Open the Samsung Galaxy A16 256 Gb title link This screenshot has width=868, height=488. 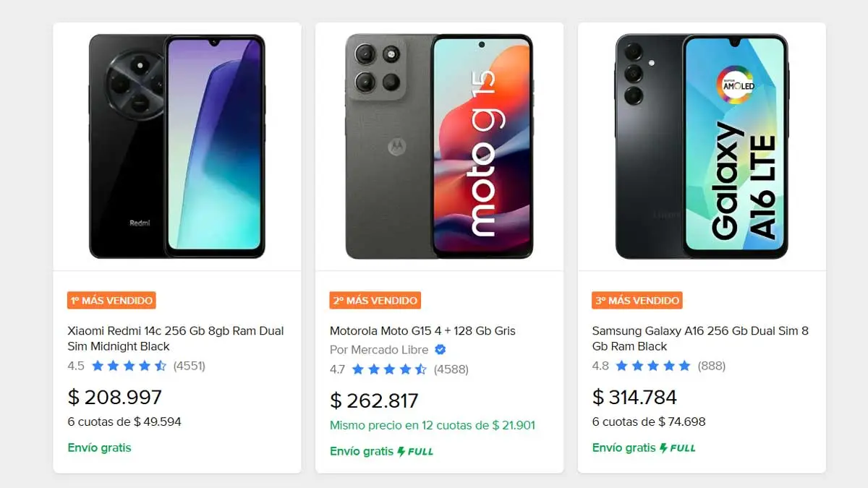point(700,338)
